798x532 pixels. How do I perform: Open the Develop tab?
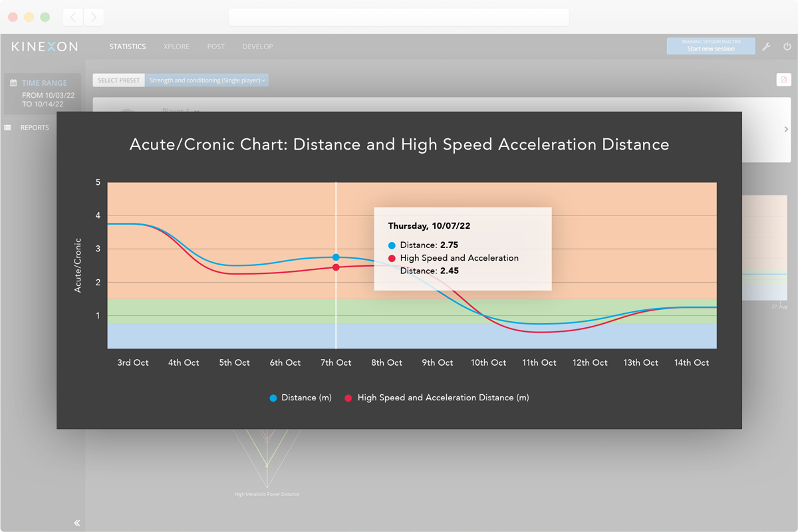(x=258, y=47)
